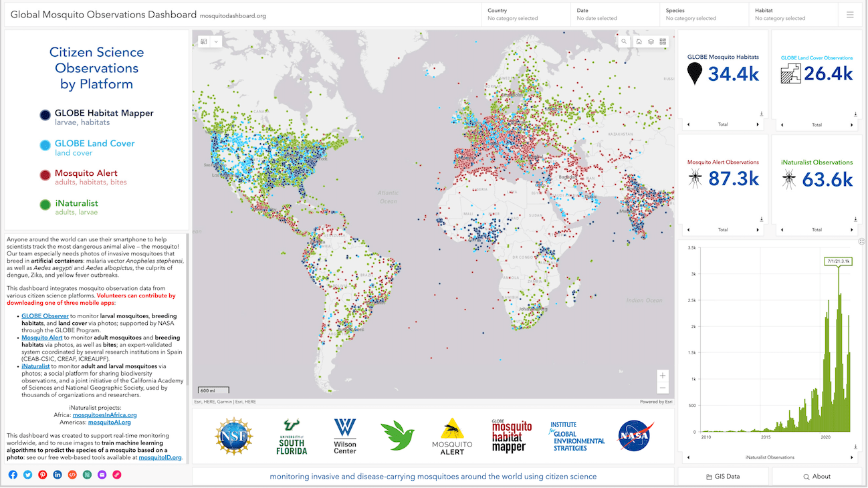Viewport: 868px width, 488px height.
Task: Click the 34.4k GLOBE Mosquito Habitats value
Action: (x=734, y=74)
